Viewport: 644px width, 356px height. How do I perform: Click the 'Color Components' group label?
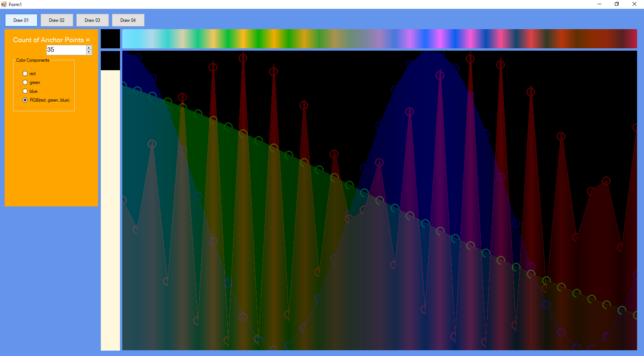tap(33, 61)
